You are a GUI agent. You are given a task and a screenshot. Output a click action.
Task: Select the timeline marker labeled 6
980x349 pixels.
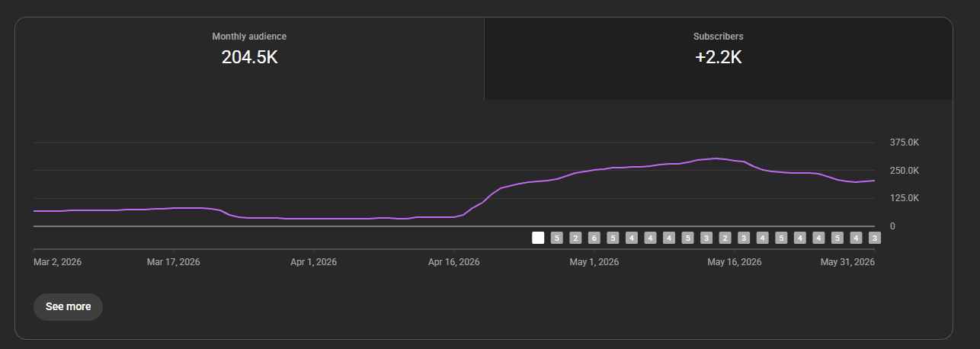pos(594,238)
